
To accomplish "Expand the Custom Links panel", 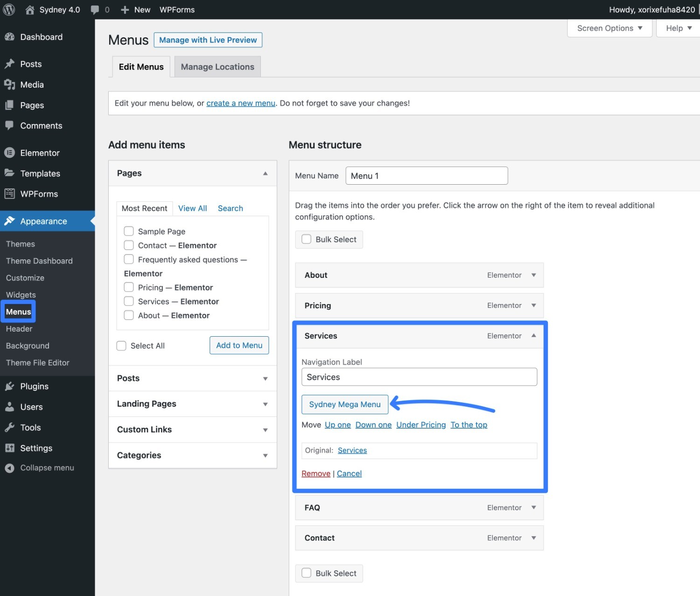I will coord(192,430).
